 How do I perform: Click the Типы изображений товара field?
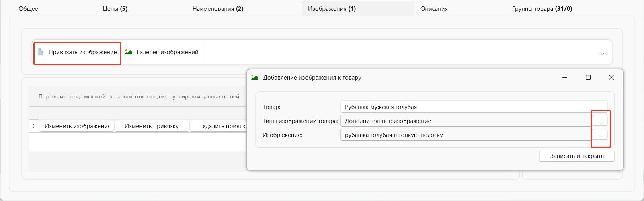click(466, 121)
